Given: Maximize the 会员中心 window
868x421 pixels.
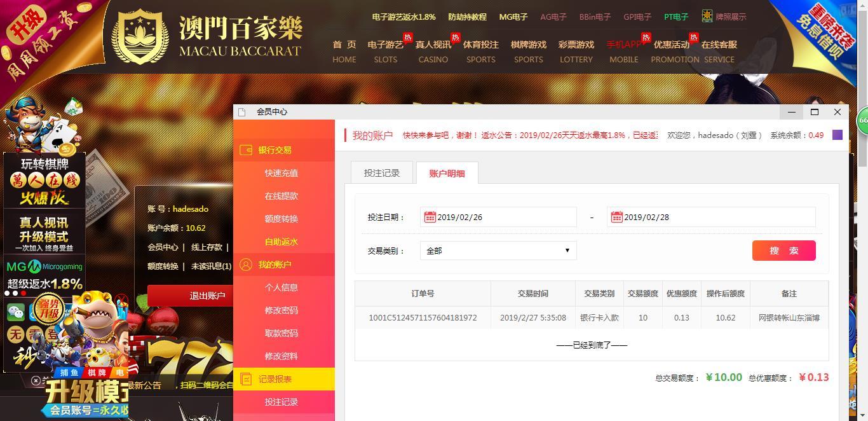Looking at the screenshot, I should click(x=815, y=112).
